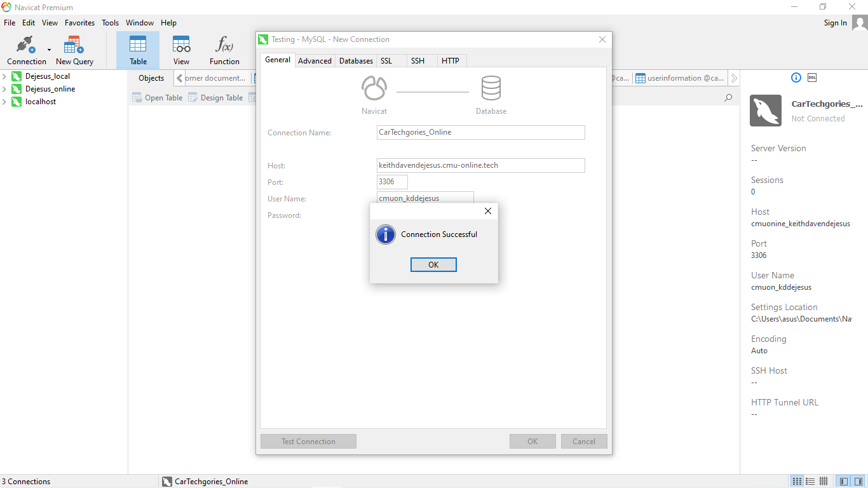Select the Dejesus_online connection in tree
This screenshot has height=488, width=868.
tap(50, 89)
